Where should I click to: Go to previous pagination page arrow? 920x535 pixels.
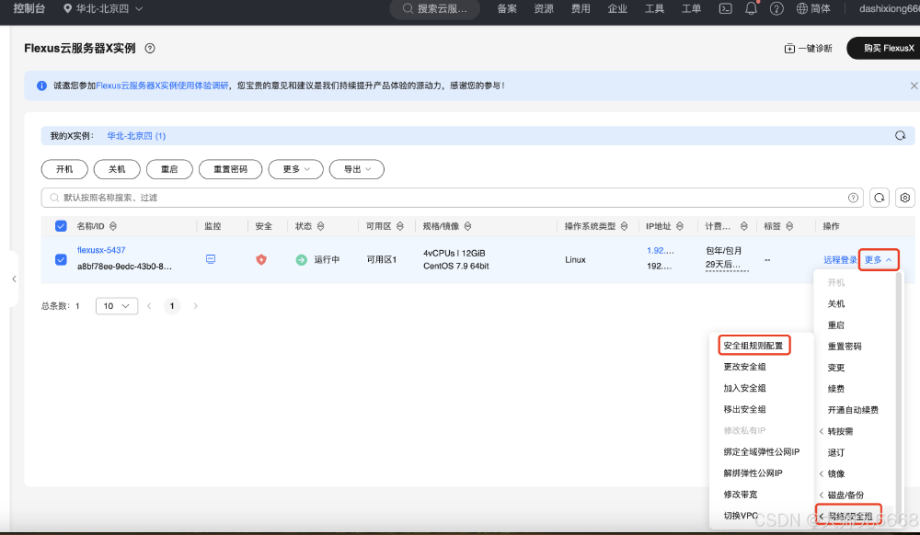pyautogui.click(x=149, y=306)
